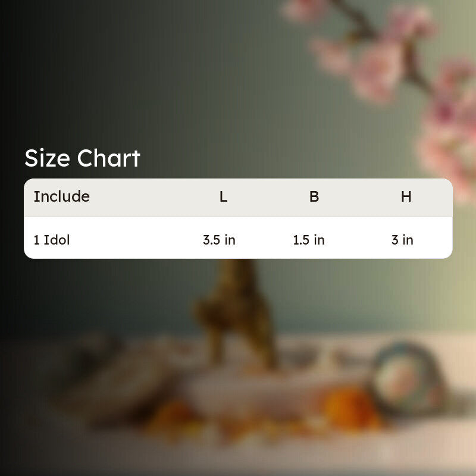
Task: Click the 3.5 in length value
Action: pyautogui.click(x=219, y=240)
